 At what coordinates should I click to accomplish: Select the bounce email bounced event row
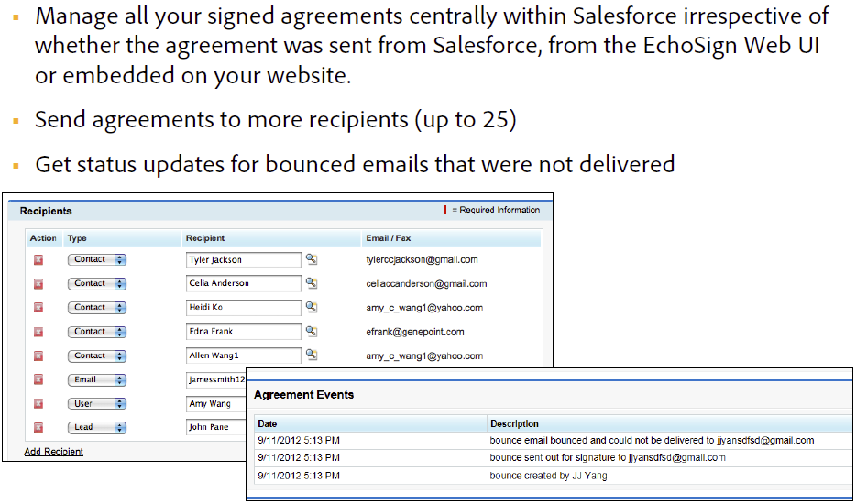point(652,441)
